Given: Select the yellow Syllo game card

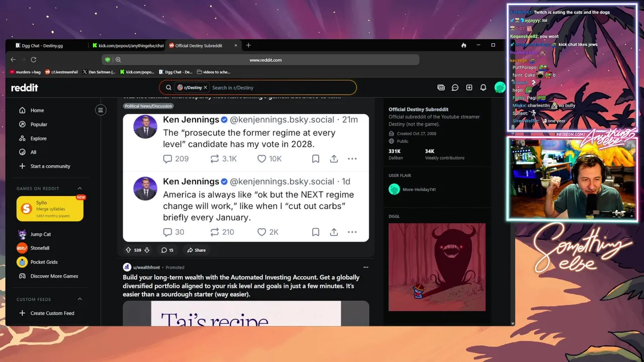Looking at the screenshot, I should tap(50, 209).
